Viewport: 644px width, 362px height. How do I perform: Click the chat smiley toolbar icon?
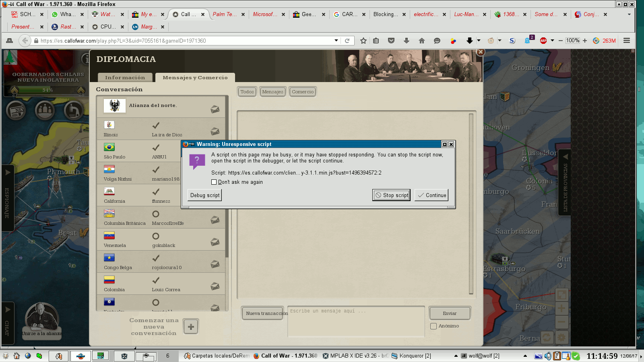(x=437, y=41)
